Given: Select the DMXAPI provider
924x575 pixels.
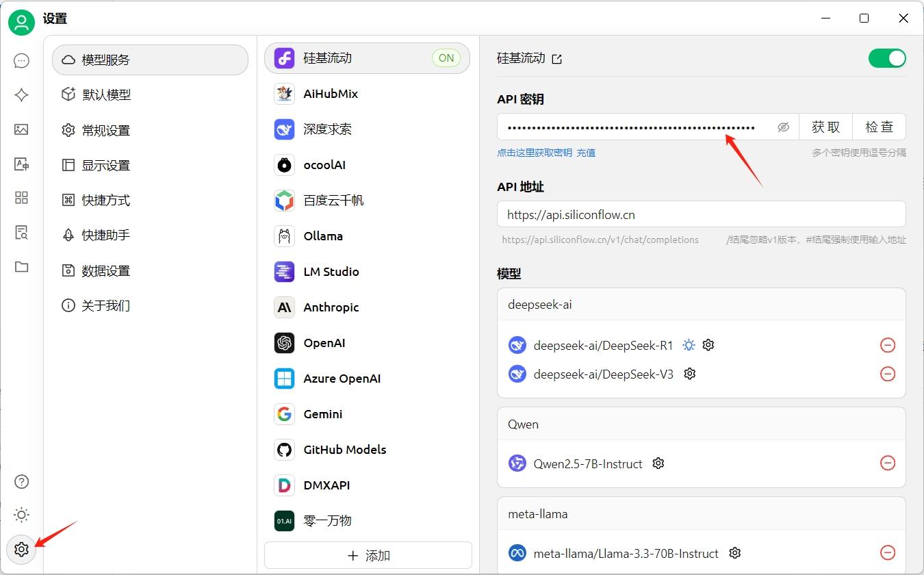Looking at the screenshot, I should (368, 485).
